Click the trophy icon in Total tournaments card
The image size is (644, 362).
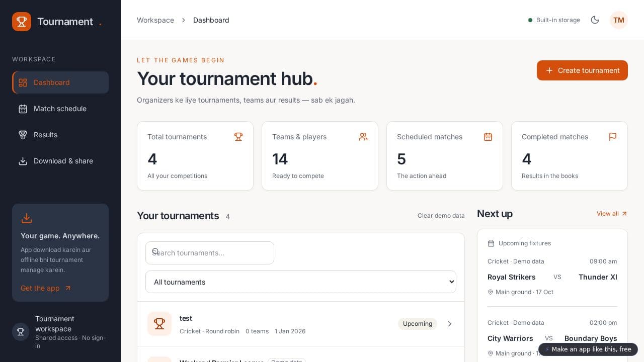point(238,137)
